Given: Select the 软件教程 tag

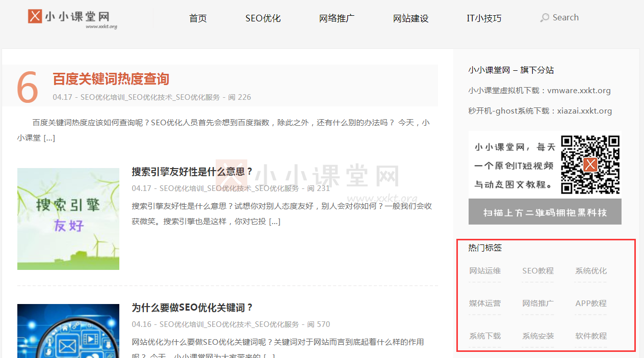Looking at the screenshot, I should click(591, 336).
